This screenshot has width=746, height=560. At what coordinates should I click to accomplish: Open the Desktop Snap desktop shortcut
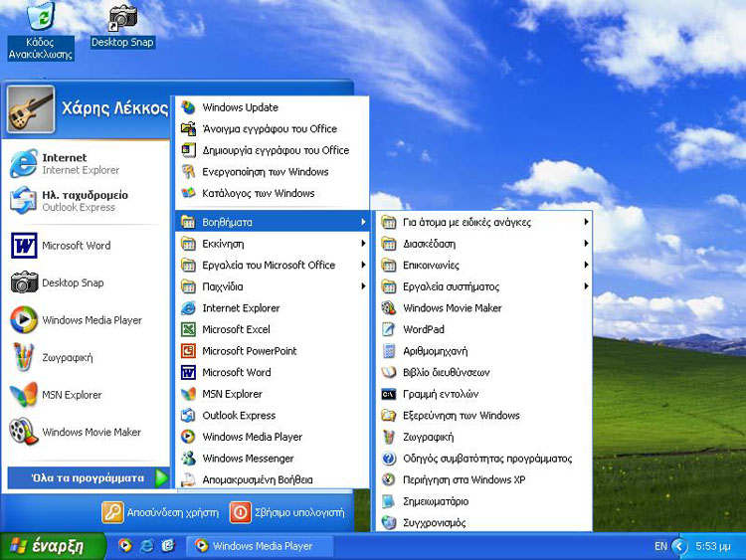pos(122,26)
